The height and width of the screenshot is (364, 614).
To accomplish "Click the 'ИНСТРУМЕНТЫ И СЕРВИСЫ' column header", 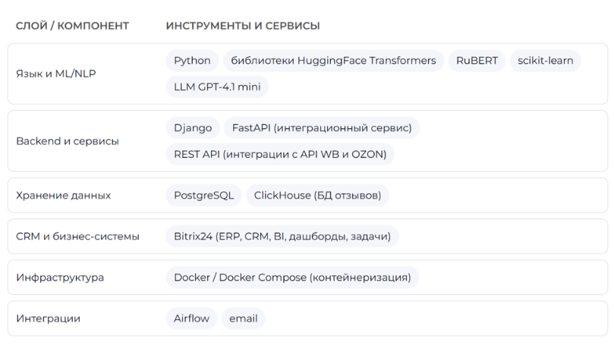I will (x=242, y=26).
